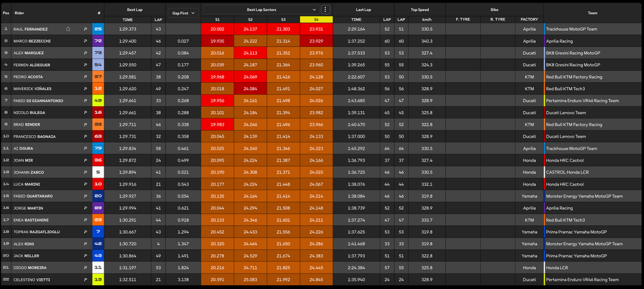Screen dimensions: 644x289
Task: Click the Pos column header
Action: click(6, 12)
